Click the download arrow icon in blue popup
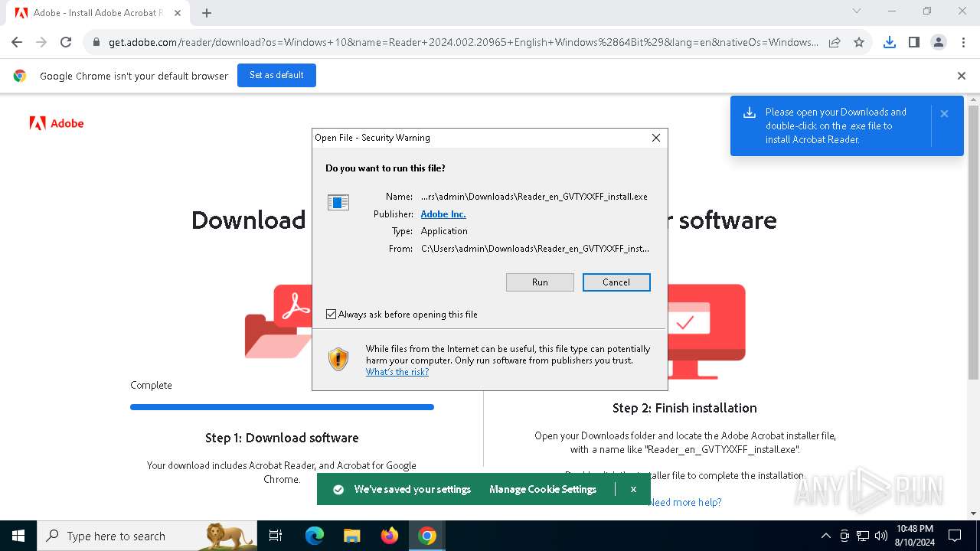The width and height of the screenshot is (980, 551). click(x=750, y=113)
